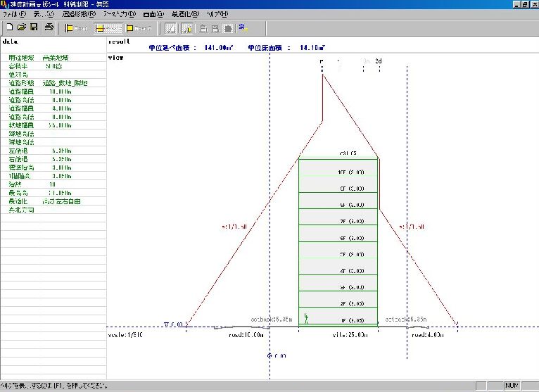Open the 道路形態(R) menu
539x392 pixels.
79,14
